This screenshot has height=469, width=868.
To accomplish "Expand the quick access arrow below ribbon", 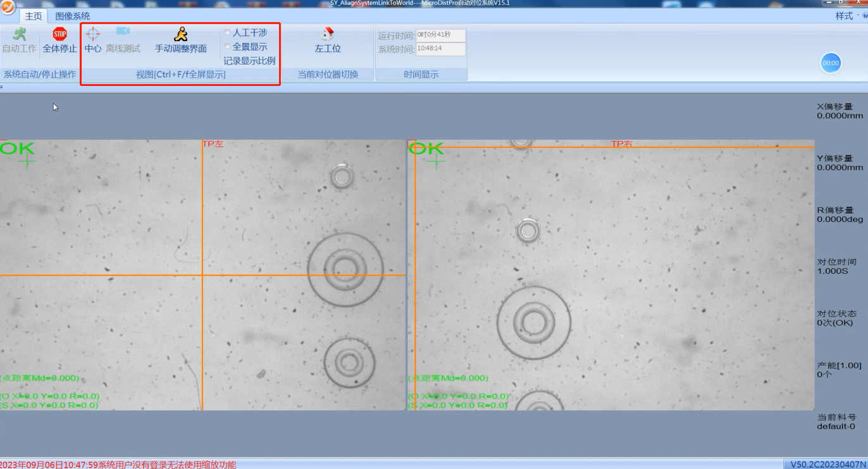I will coord(2,87).
